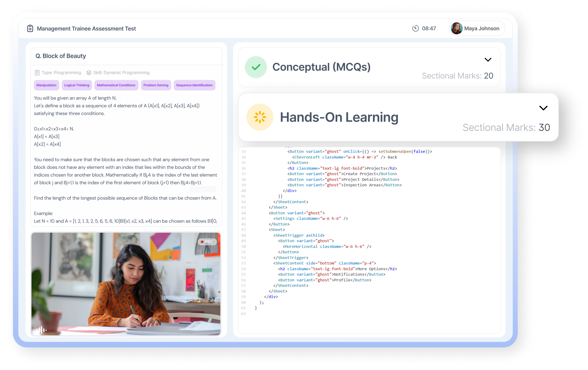The image size is (588, 370).
Task: Select the Problem Solving tag
Action: click(x=156, y=85)
